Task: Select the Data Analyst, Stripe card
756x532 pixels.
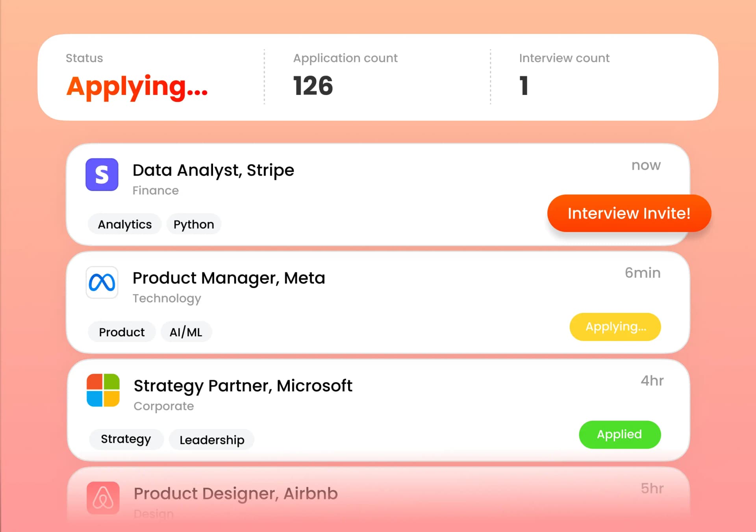Action: (213, 170)
